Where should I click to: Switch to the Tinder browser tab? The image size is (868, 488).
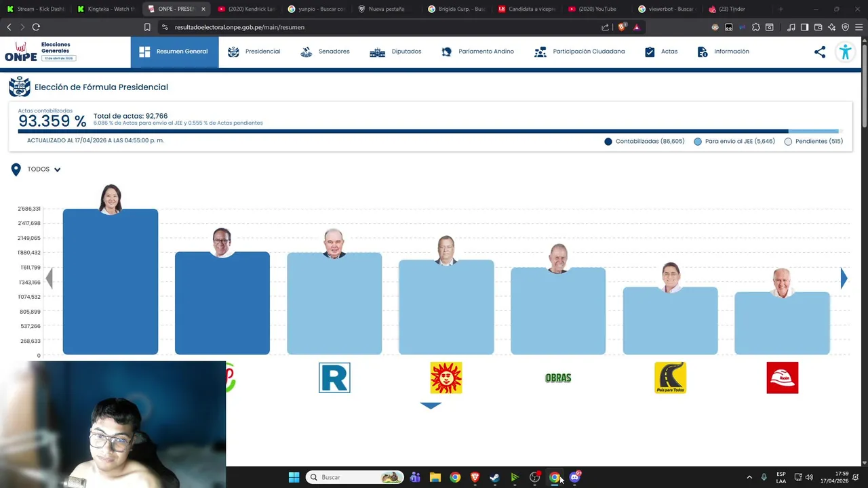click(x=736, y=9)
